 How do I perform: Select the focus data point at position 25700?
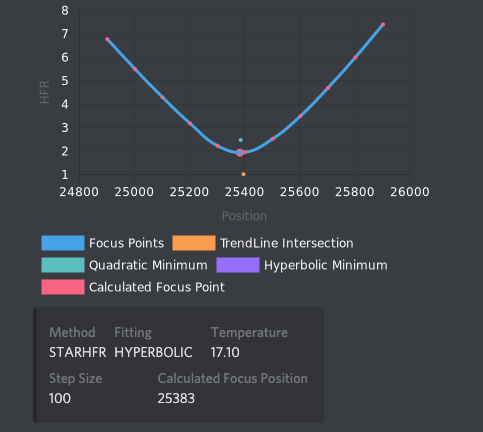pyautogui.click(x=328, y=88)
